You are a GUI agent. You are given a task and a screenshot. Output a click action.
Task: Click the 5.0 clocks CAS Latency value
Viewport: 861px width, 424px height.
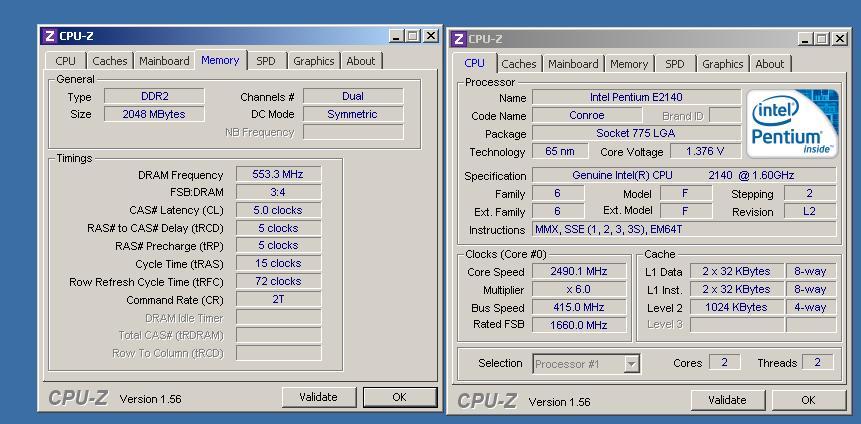(x=278, y=210)
